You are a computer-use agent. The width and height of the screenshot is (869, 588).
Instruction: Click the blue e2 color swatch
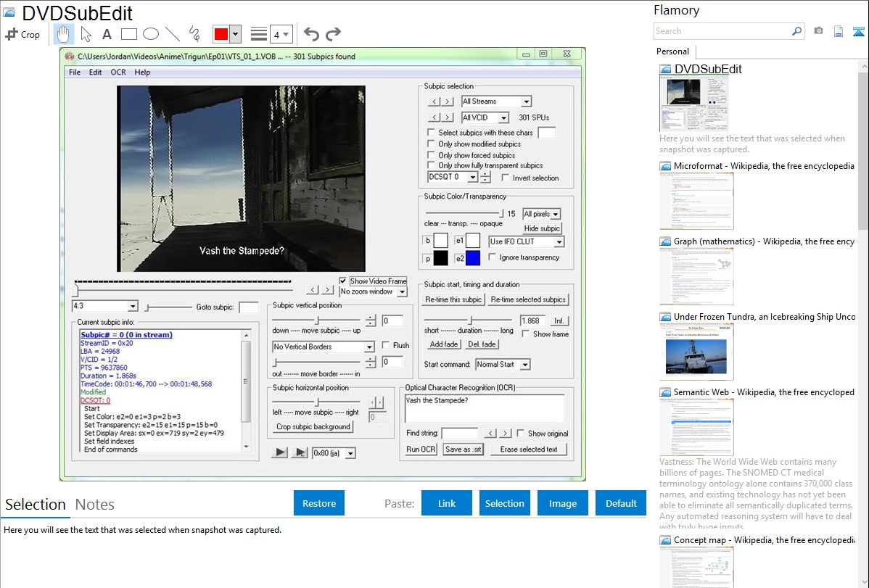pyautogui.click(x=473, y=258)
